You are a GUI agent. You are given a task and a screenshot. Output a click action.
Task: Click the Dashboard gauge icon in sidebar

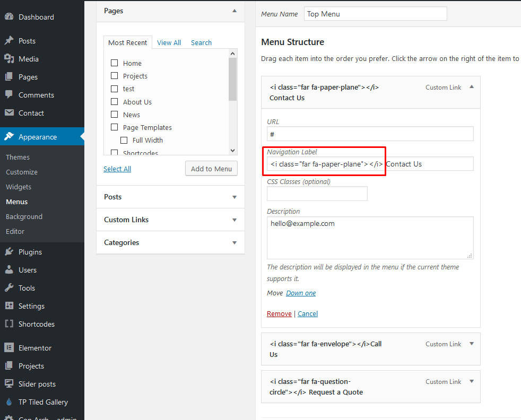point(9,17)
